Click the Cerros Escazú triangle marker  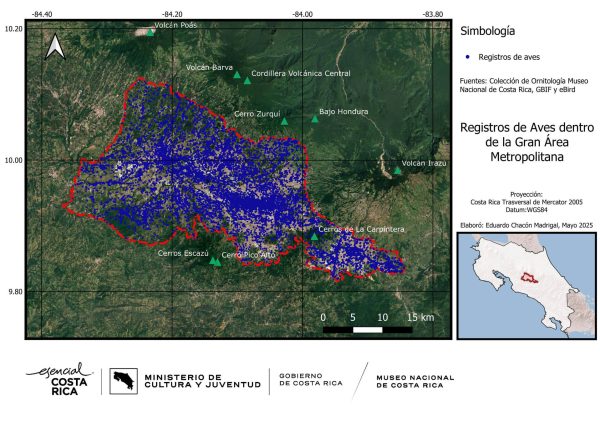tap(212, 261)
